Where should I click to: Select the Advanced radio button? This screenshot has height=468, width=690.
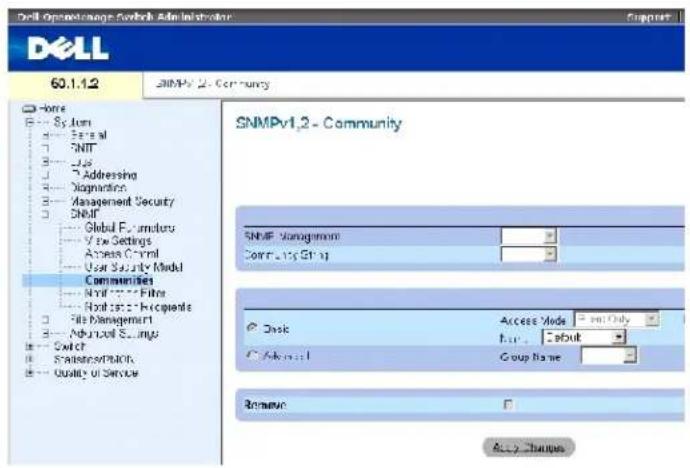click(x=252, y=355)
